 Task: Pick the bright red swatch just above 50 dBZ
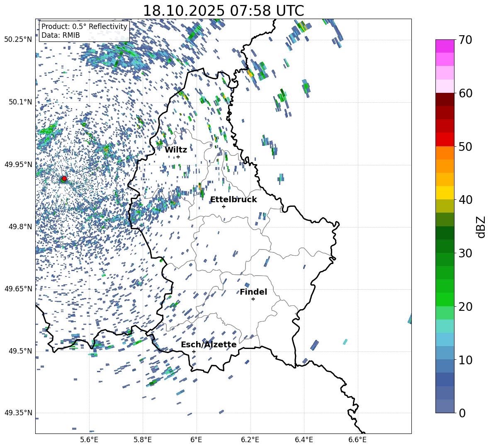(445, 140)
